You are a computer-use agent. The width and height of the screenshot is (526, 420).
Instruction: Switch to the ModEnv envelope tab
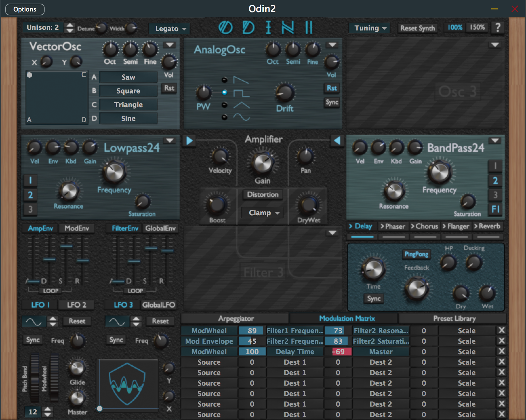click(x=76, y=228)
